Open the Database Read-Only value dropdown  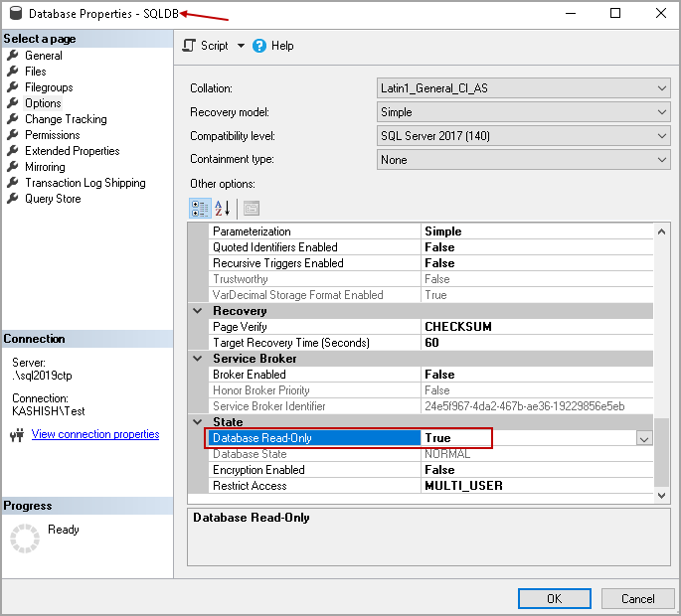click(x=644, y=438)
